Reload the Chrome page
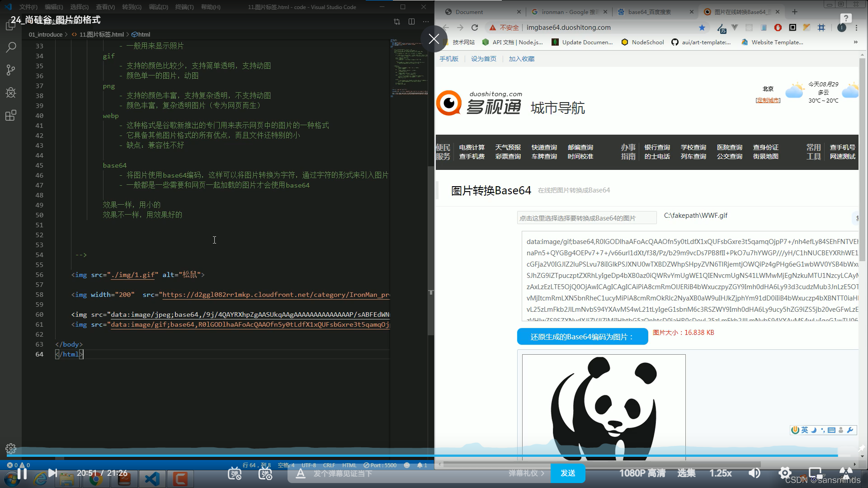Image resolution: width=868 pixels, height=488 pixels. [475, 28]
